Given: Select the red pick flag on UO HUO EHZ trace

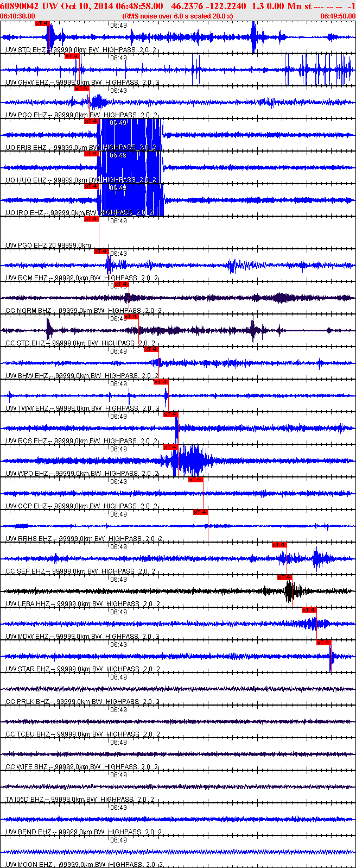Looking at the screenshot, I should tap(91, 154).
